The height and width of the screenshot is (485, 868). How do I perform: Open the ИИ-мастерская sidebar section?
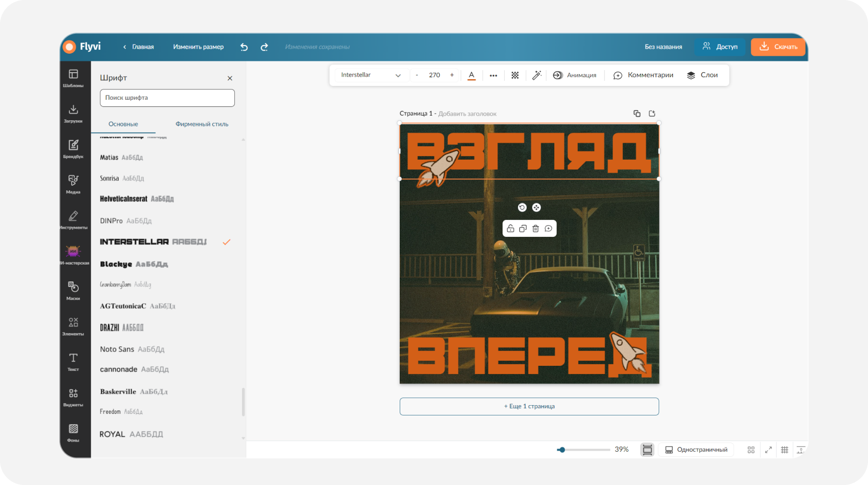73,255
